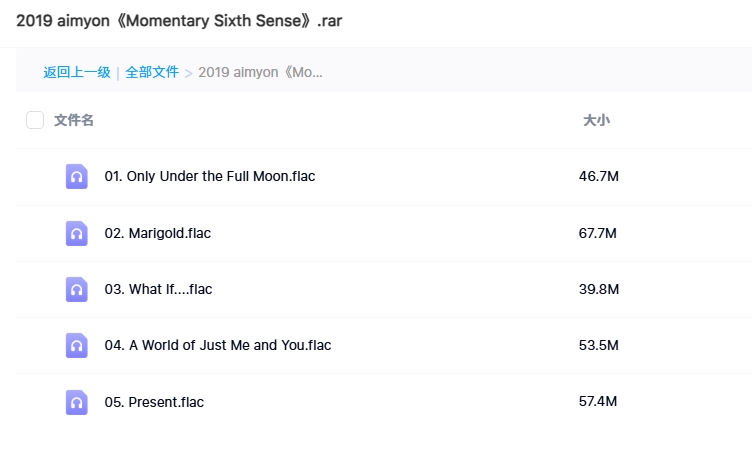Select the 03. What If....flac filename
The width and height of the screenshot is (752, 455).
pos(158,290)
